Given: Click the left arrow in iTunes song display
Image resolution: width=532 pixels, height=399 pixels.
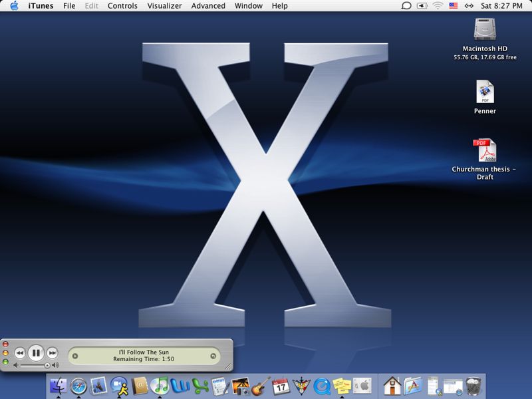Looking at the screenshot, I should 75,356.
